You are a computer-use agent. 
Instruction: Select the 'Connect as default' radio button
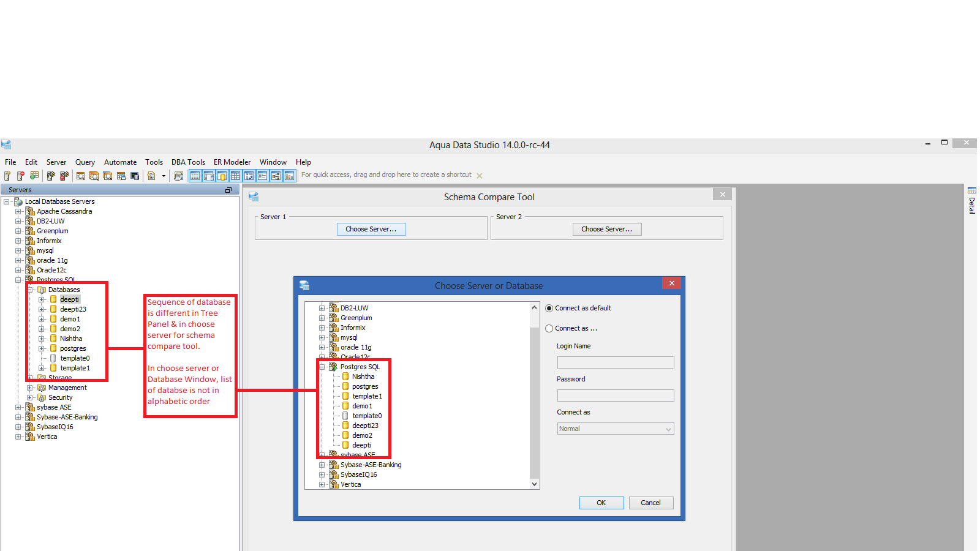(x=549, y=309)
